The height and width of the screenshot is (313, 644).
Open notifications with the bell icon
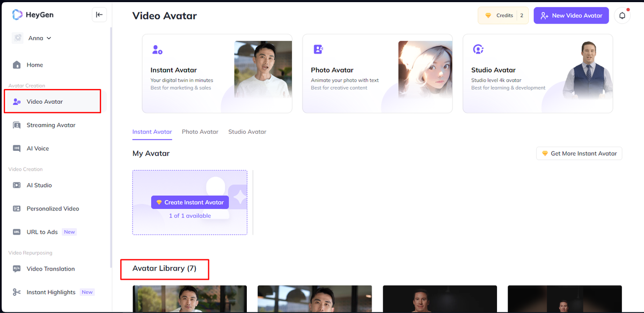point(623,16)
